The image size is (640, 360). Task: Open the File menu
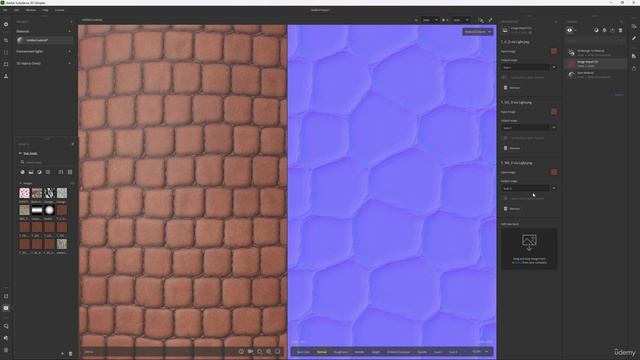(x=5, y=10)
